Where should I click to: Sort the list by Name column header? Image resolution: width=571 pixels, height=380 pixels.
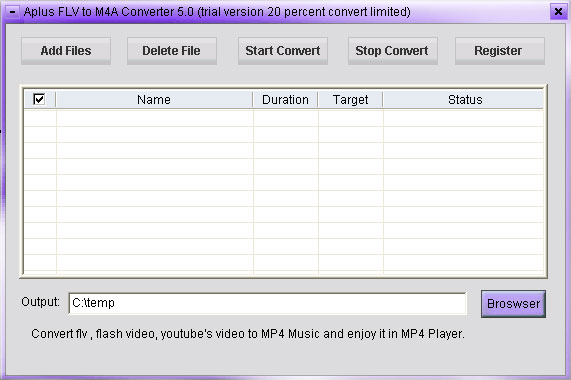pos(154,99)
